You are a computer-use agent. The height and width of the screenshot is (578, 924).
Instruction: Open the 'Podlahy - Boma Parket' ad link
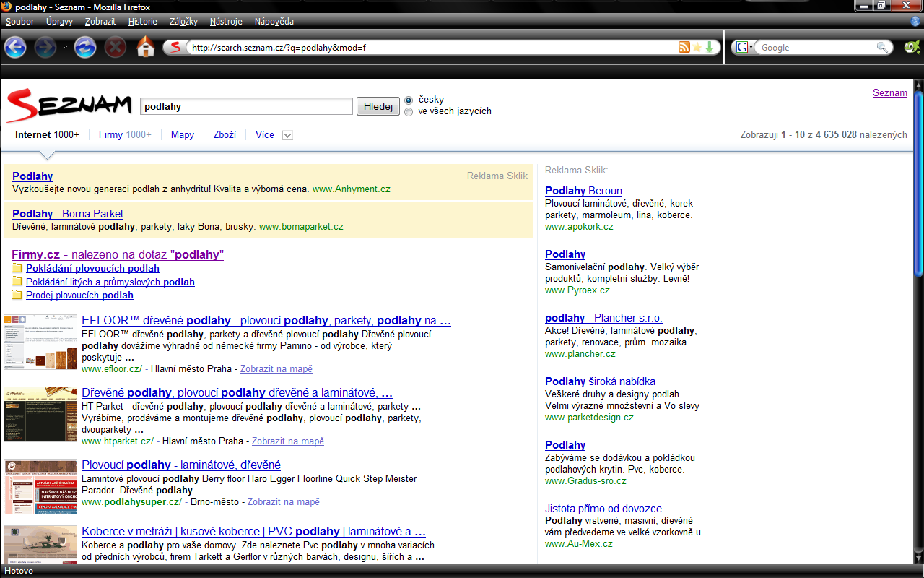[x=68, y=214]
